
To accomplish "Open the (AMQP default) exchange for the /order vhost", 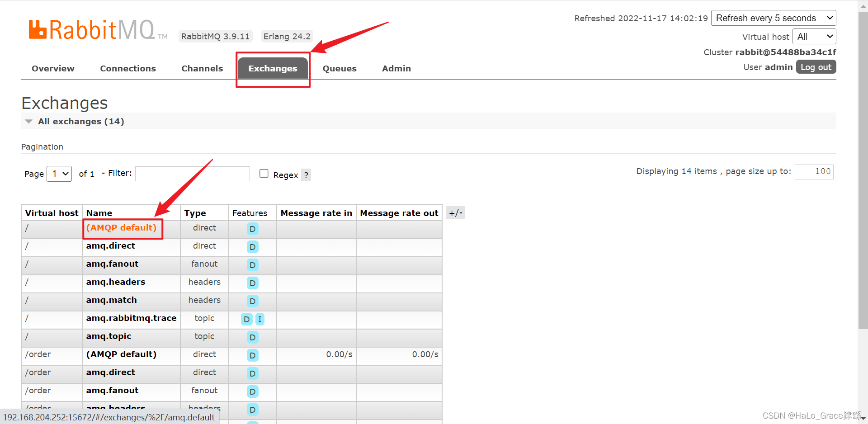I will (121, 354).
